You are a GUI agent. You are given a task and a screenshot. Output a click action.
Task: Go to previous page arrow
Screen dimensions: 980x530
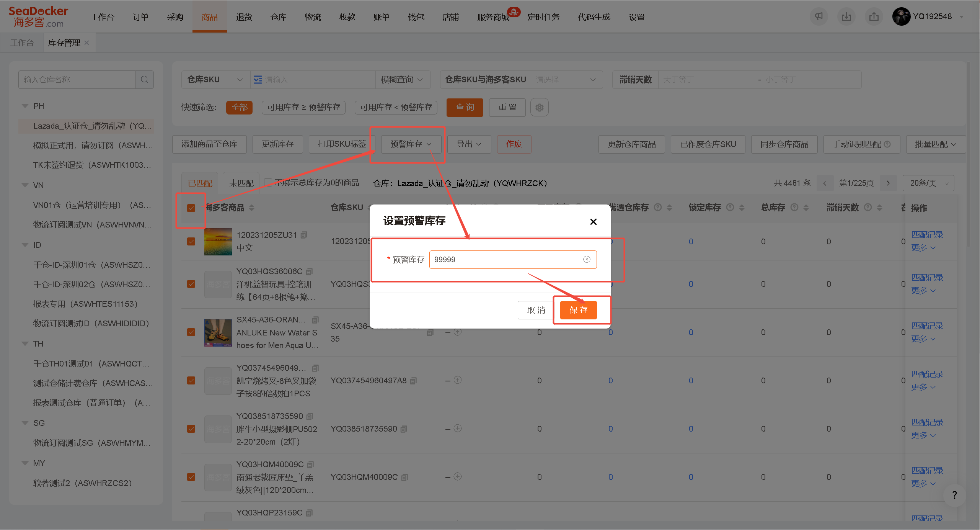(825, 183)
